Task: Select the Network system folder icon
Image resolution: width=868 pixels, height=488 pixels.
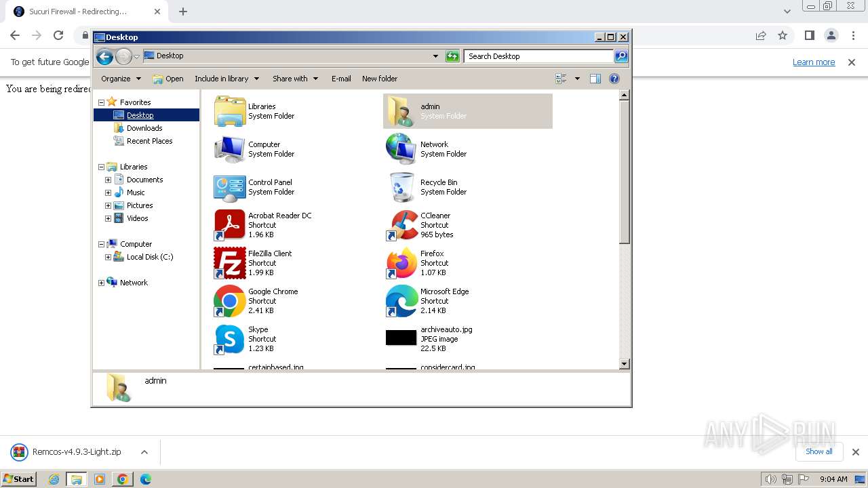Action: pyautogui.click(x=401, y=149)
